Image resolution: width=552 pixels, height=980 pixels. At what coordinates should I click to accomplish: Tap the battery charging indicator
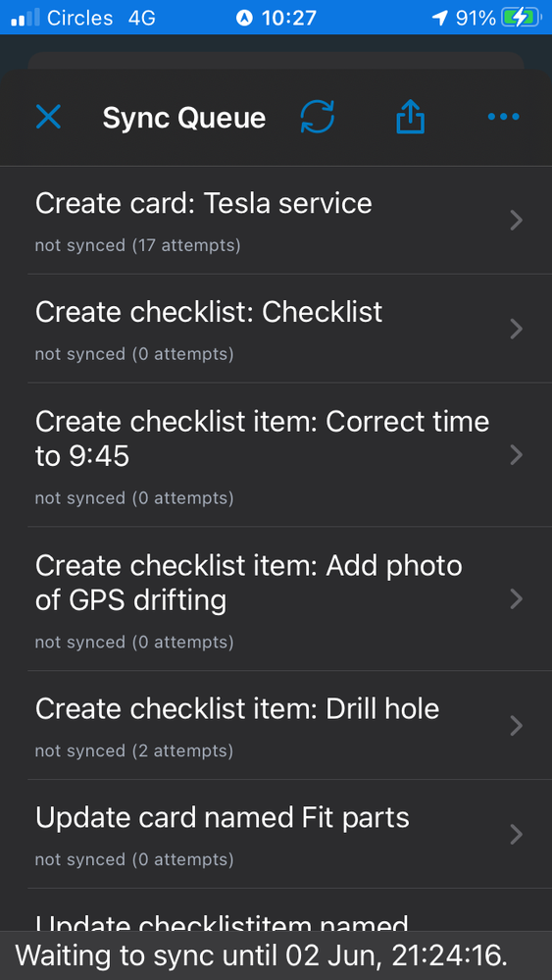(522, 18)
